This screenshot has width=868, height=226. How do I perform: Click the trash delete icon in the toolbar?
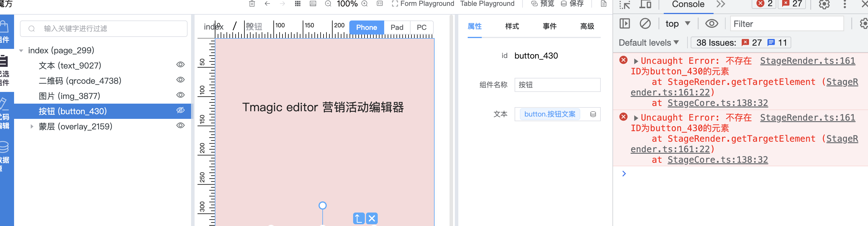click(252, 4)
